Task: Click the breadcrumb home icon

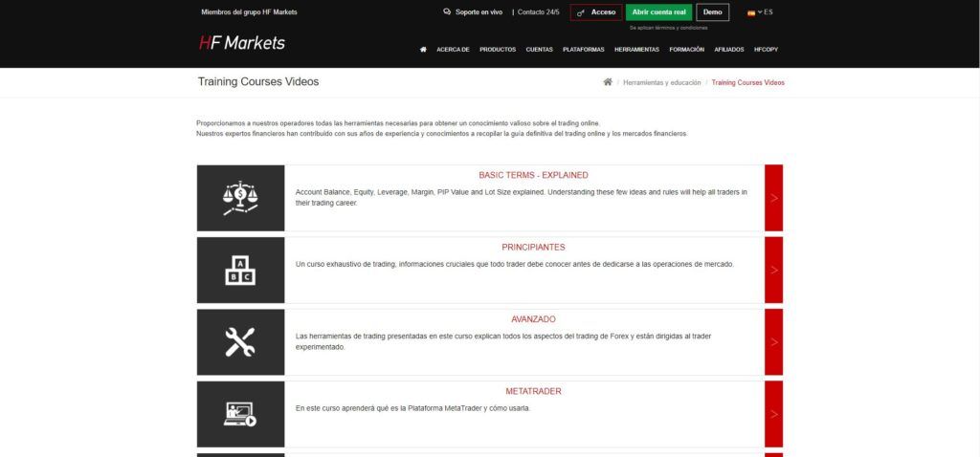Action: (x=608, y=82)
